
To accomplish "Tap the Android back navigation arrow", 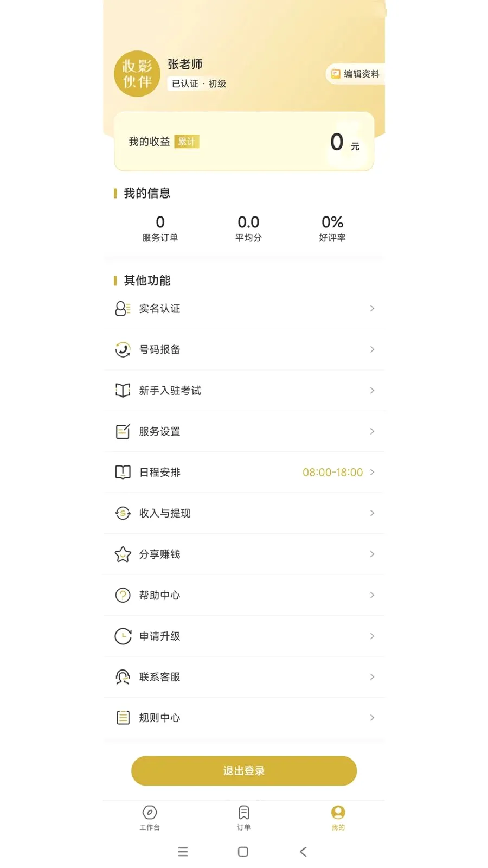I will (304, 852).
